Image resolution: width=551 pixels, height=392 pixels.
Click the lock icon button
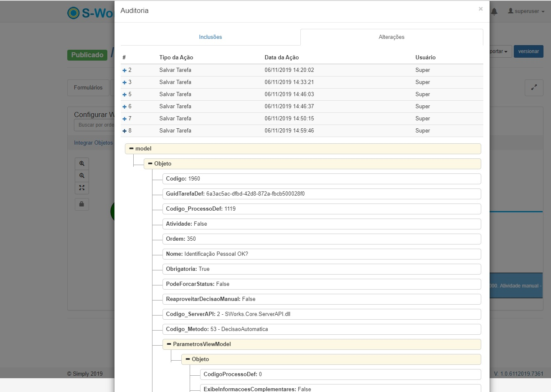coord(82,204)
